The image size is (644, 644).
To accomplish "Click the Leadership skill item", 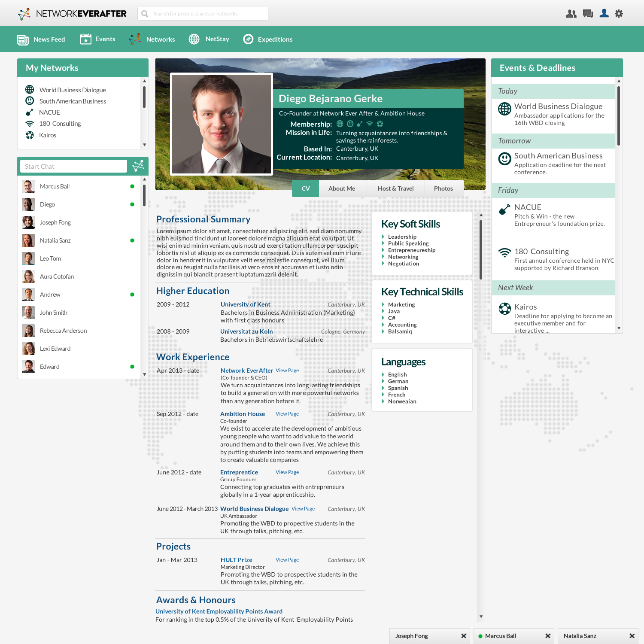I will click(402, 237).
